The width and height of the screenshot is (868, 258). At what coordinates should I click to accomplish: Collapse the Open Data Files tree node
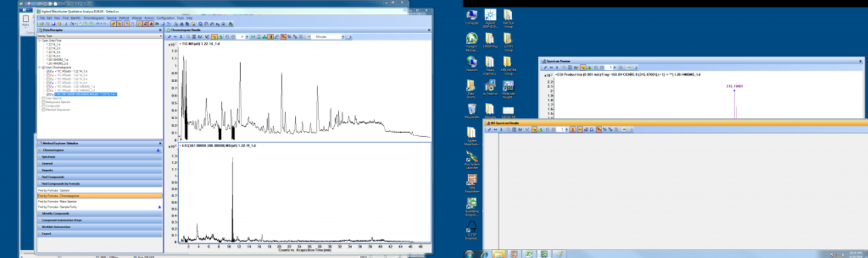pyautogui.click(x=39, y=41)
